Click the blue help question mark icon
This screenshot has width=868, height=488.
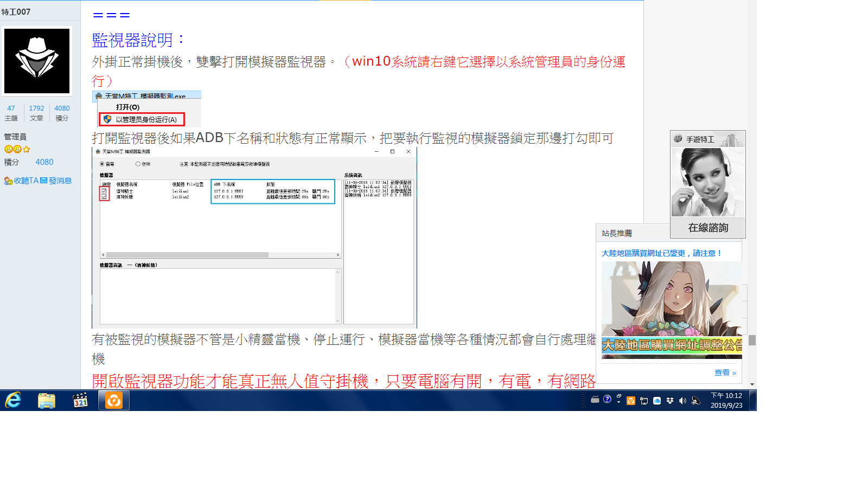coord(607,399)
